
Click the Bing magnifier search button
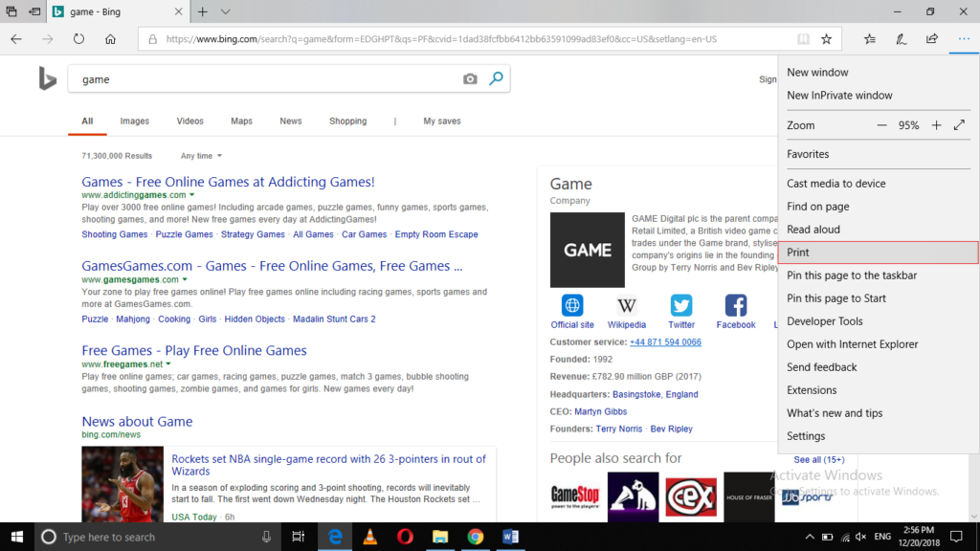497,78
